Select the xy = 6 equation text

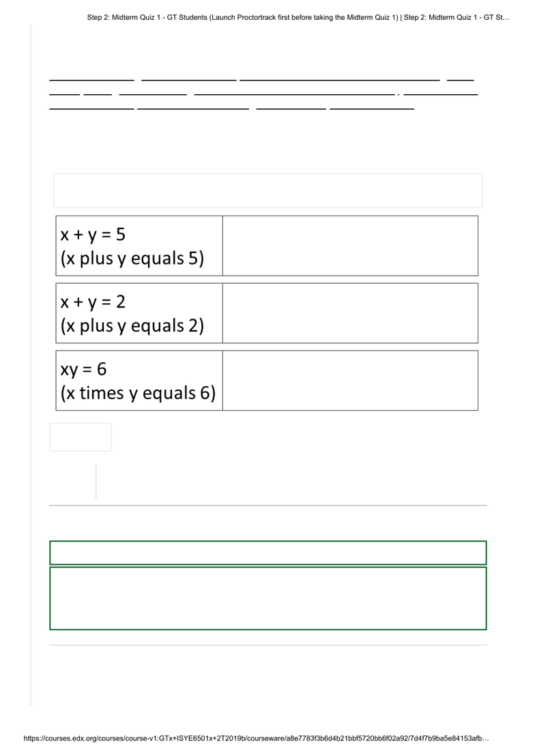83,369
